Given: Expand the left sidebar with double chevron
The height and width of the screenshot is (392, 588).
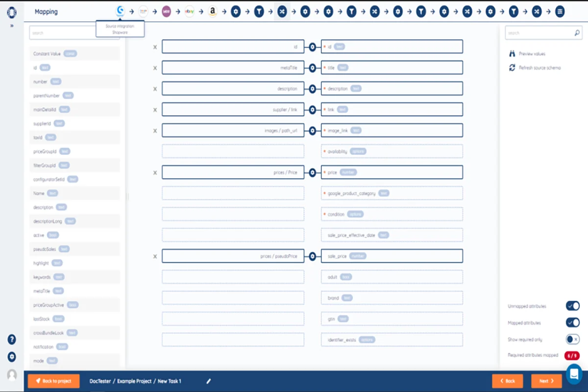Looking at the screenshot, I should click(12, 25).
